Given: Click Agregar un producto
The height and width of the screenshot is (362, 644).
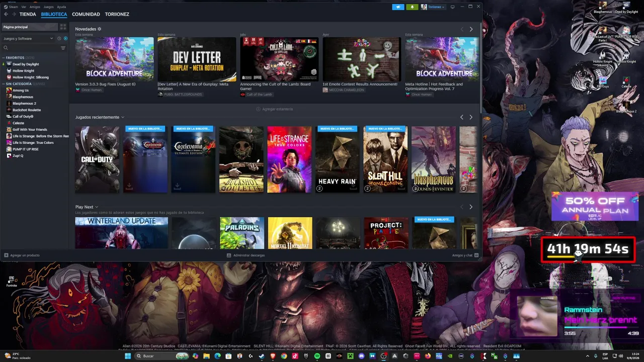Looking at the screenshot, I should click(22, 255).
